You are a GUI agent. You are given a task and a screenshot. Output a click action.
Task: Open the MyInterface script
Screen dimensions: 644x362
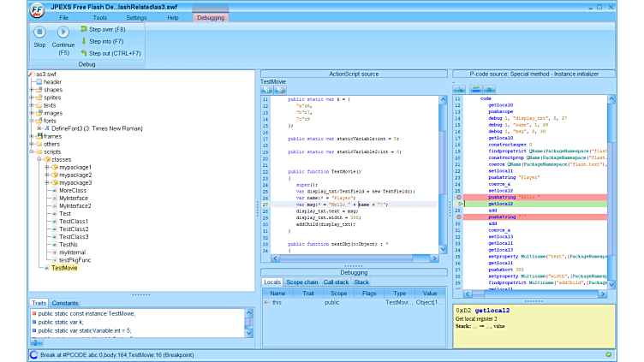pyautogui.click(x=74, y=199)
